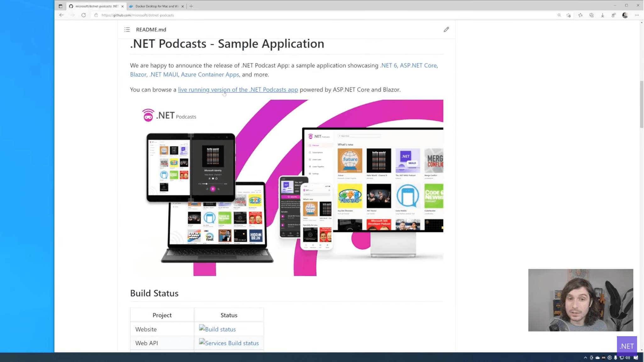Click the presenter webcam overlay

[x=580, y=300]
